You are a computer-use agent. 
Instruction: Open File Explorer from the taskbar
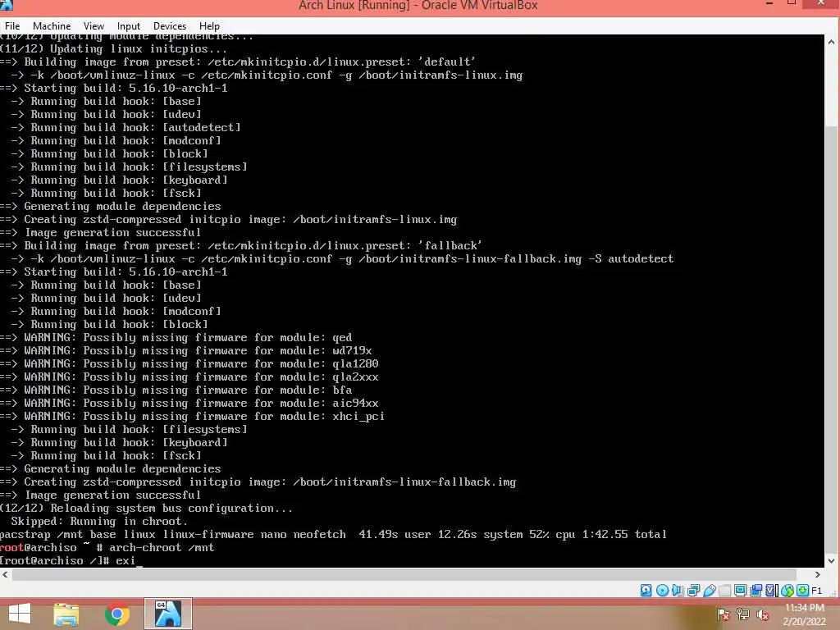point(66,614)
